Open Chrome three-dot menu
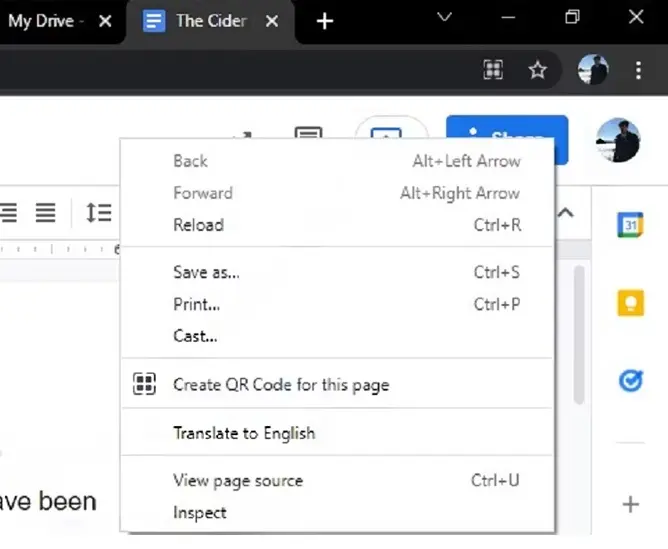This screenshot has height=549, width=668. point(638,70)
